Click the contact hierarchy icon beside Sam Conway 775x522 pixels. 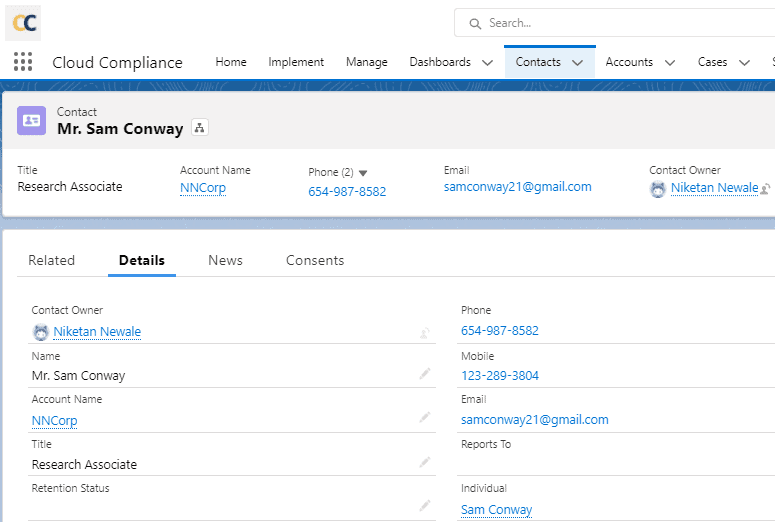point(200,128)
